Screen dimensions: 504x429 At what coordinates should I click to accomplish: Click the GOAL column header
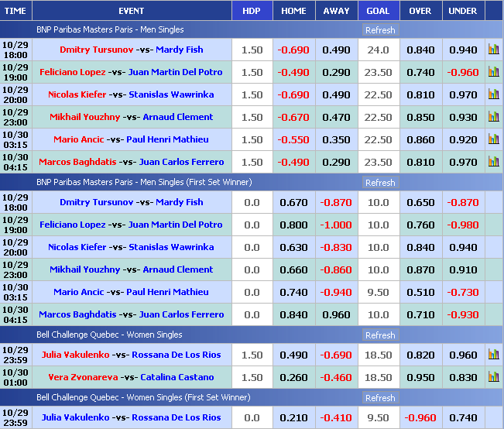coord(378,11)
